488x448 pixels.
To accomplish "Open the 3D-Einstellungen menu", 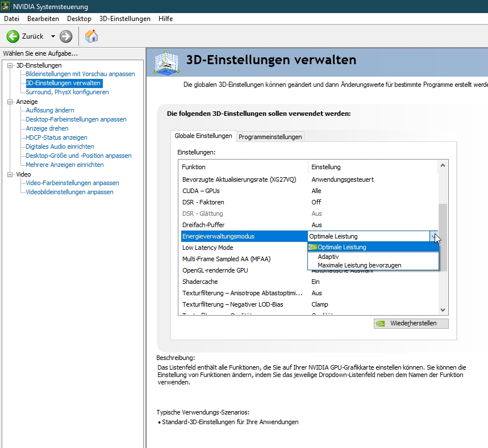I will 125,19.
